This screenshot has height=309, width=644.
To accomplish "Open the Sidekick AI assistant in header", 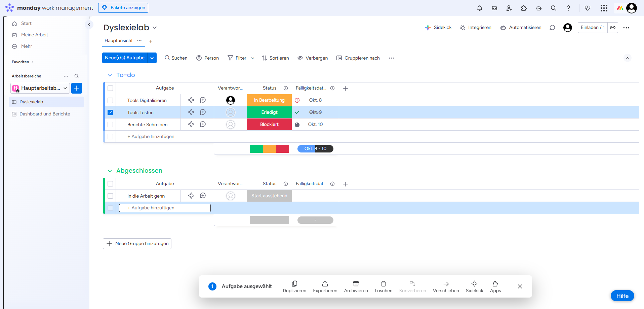I will click(438, 28).
